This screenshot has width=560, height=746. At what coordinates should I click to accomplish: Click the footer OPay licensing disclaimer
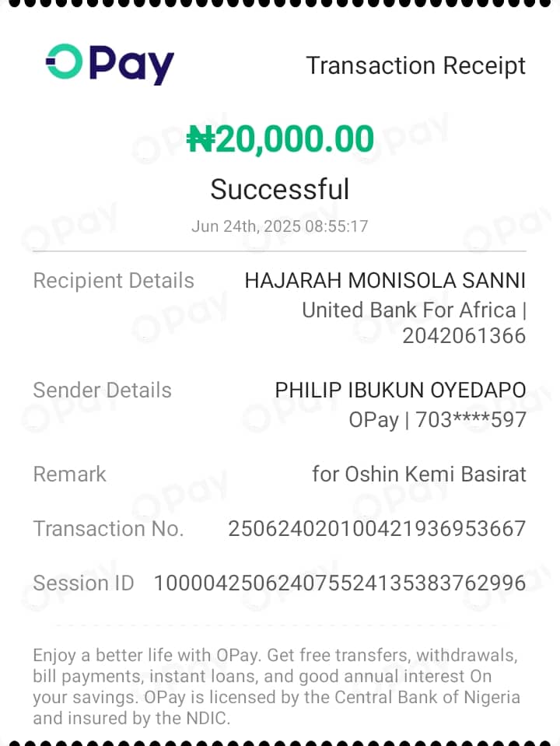276,687
